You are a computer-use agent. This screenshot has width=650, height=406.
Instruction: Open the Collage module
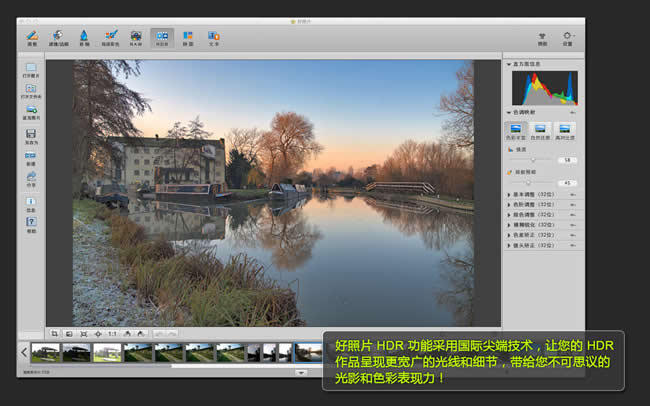[x=188, y=38]
